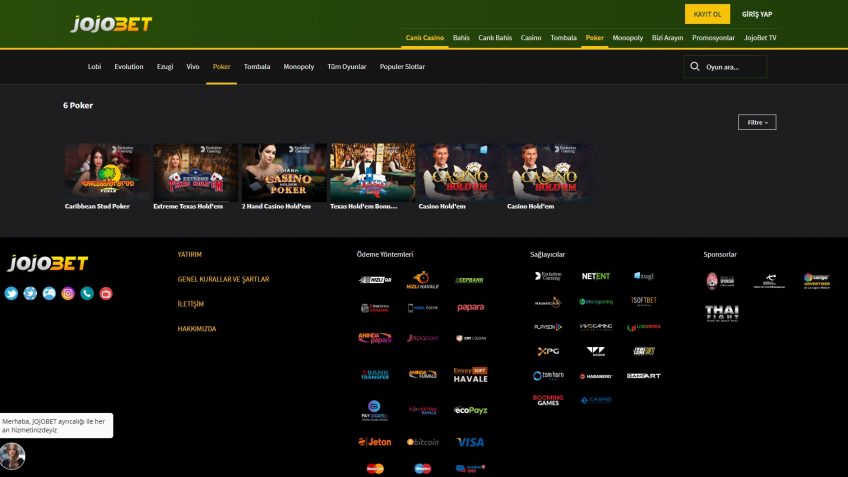Switch to the Tüm Oyunlar tab
Viewport: 848px width, 477px height.
coord(347,67)
